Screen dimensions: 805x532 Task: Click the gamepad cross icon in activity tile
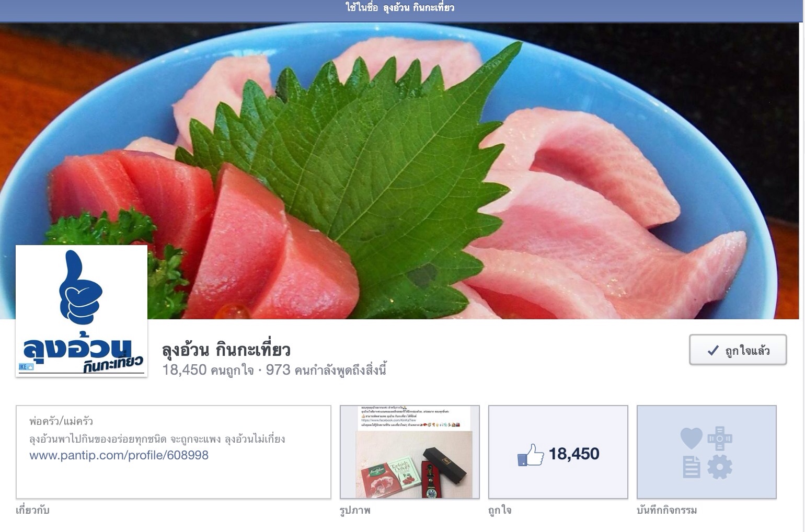coord(720,438)
